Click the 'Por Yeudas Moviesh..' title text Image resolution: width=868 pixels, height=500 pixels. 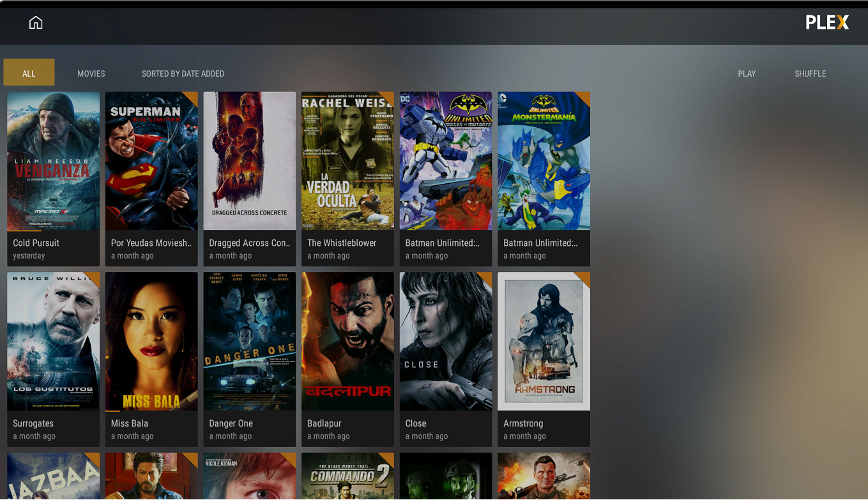click(151, 243)
